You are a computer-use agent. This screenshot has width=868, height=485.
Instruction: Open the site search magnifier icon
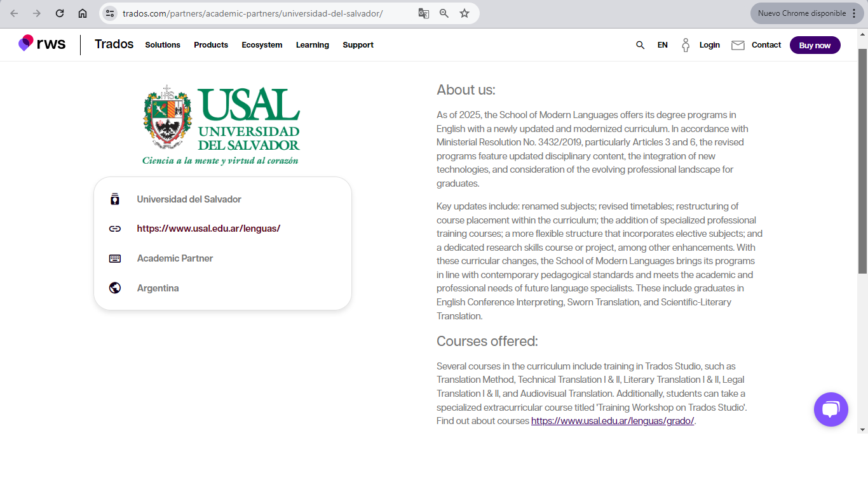coord(641,45)
